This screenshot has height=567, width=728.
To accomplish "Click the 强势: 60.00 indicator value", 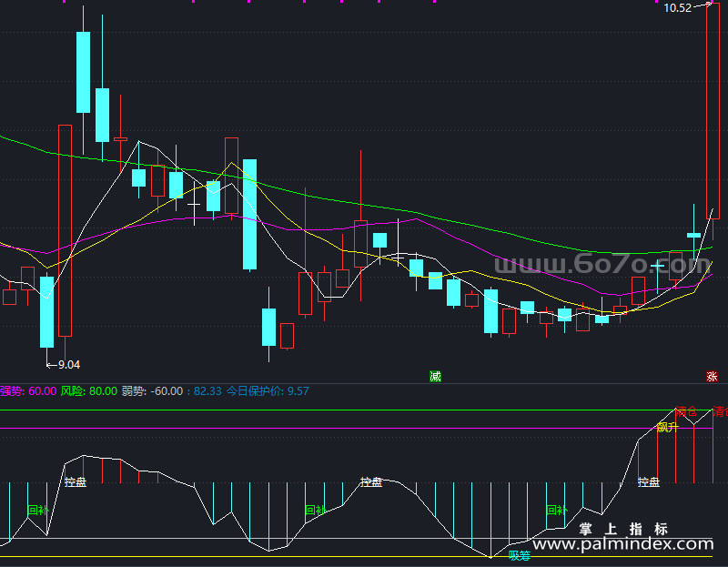I will (28, 391).
